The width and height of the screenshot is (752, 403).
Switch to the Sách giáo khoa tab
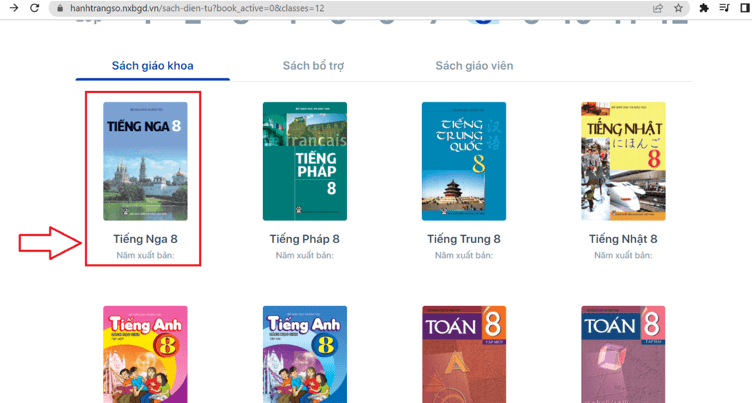[152, 66]
